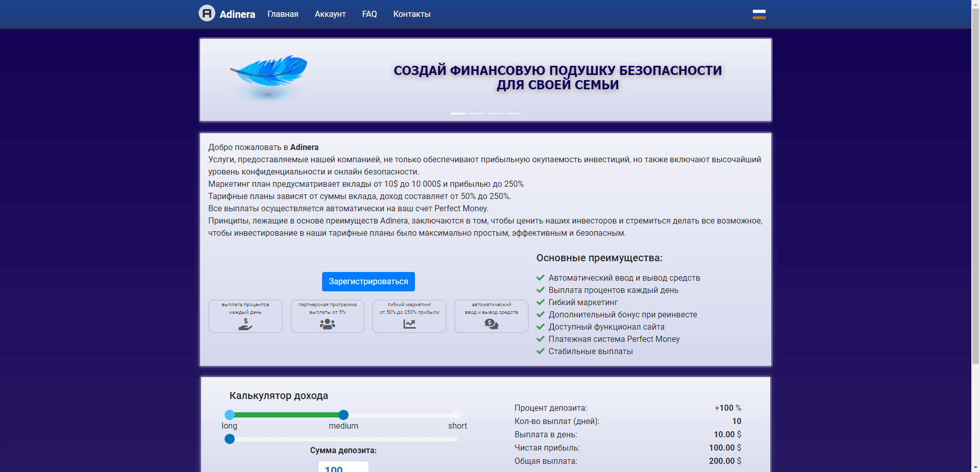Switch to the FAQ page

pyautogui.click(x=369, y=14)
